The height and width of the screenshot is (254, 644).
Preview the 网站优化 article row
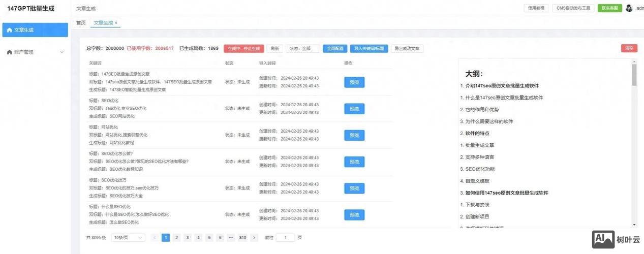354,135
